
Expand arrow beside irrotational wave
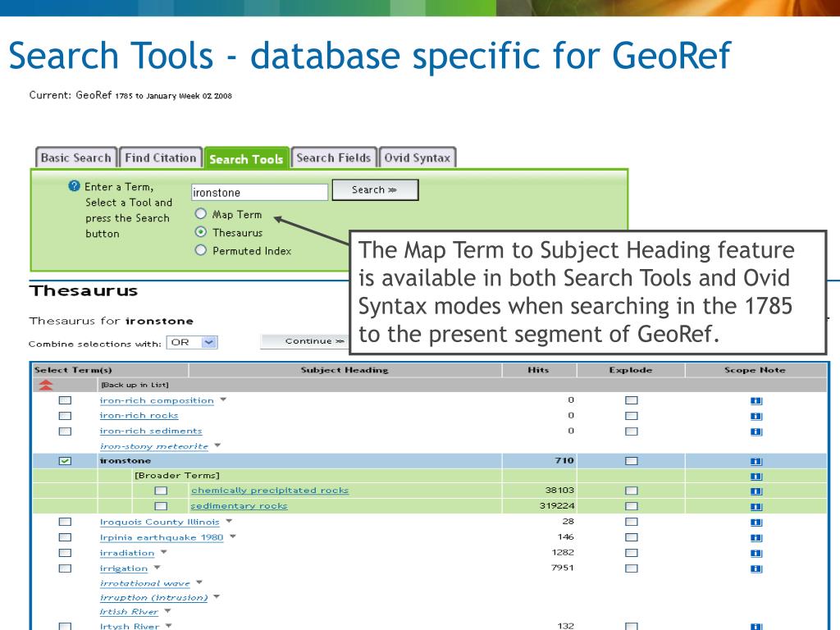point(199,582)
